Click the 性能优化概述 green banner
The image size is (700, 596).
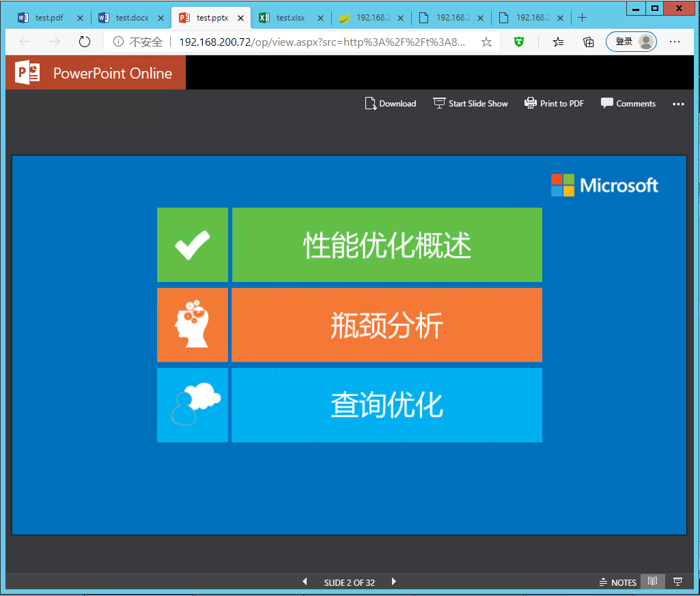tap(387, 244)
